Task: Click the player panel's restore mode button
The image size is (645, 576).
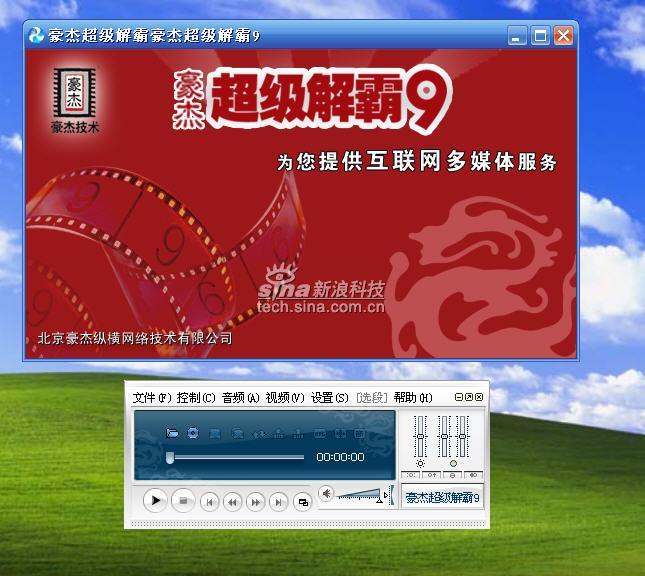Action: 469,397
